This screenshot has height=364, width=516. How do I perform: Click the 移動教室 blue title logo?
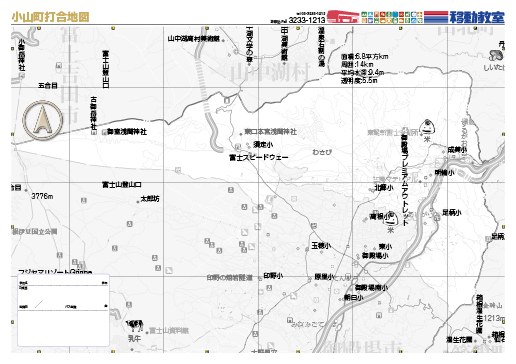(x=477, y=17)
